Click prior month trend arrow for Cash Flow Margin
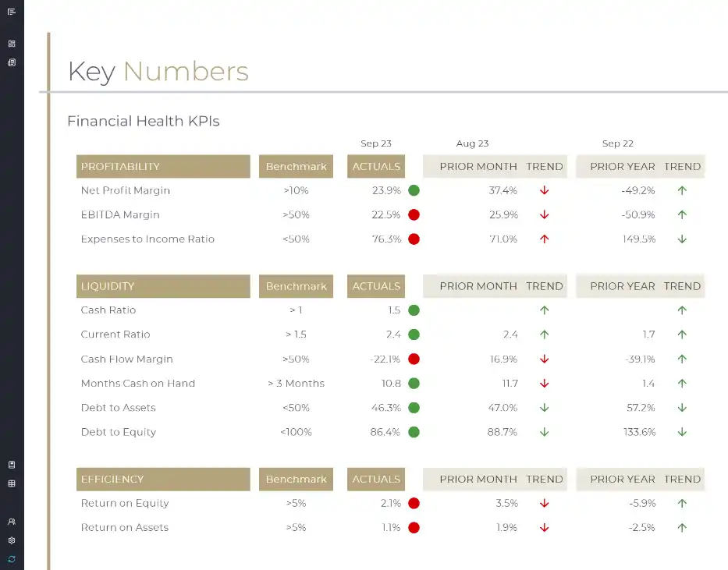The width and height of the screenshot is (728, 570). point(544,359)
